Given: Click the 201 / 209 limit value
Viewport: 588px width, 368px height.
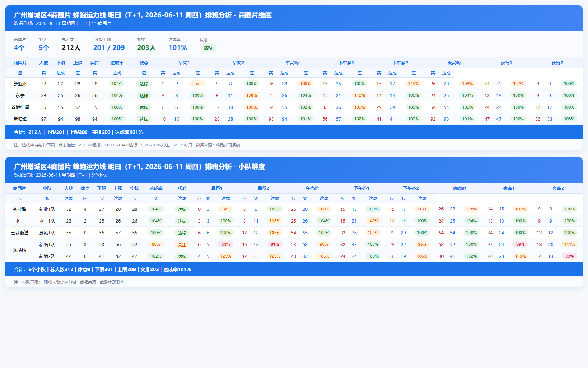Looking at the screenshot, I should [109, 47].
